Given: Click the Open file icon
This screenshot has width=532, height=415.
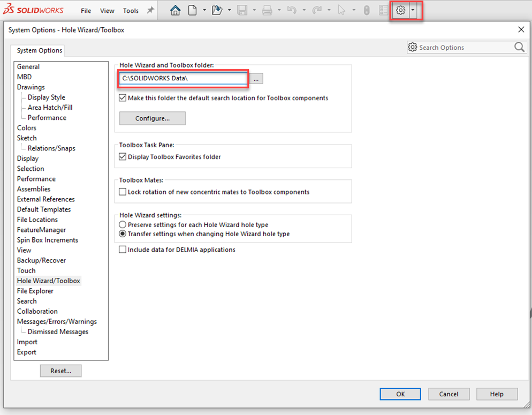Looking at the screenshot, I should tap(218, 10).
